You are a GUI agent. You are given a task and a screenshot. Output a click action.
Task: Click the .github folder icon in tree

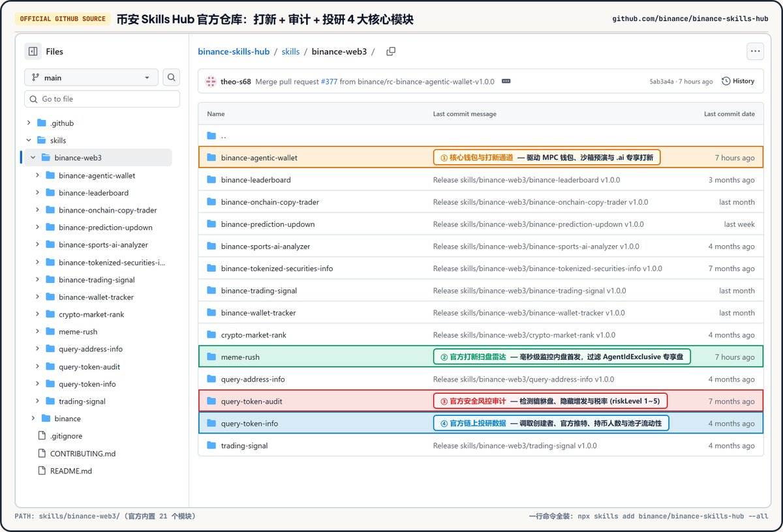click(42, 123)
